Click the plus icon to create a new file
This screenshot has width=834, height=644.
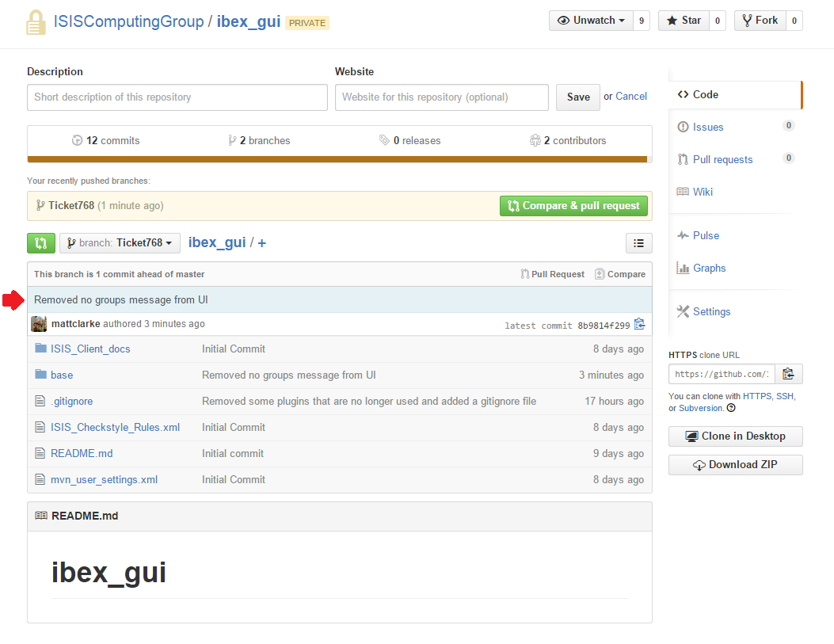(x=261, y=243)
